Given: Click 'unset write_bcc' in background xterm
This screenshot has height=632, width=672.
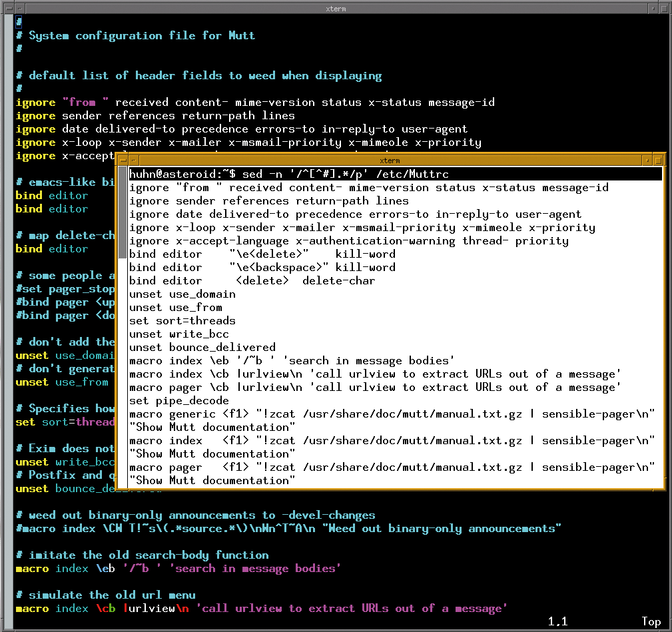Looking at the screenshot, I should click(x=65, y=462).
